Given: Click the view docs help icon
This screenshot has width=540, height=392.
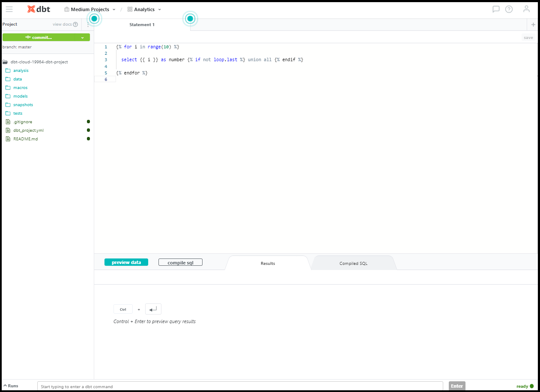Looking at the screenshot, I should click(x=75, y=24).
